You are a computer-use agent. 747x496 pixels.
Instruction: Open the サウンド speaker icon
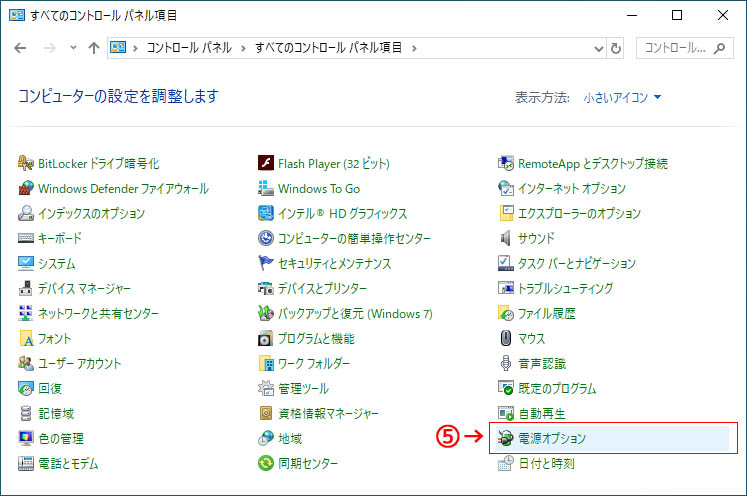tap(506, 238)
